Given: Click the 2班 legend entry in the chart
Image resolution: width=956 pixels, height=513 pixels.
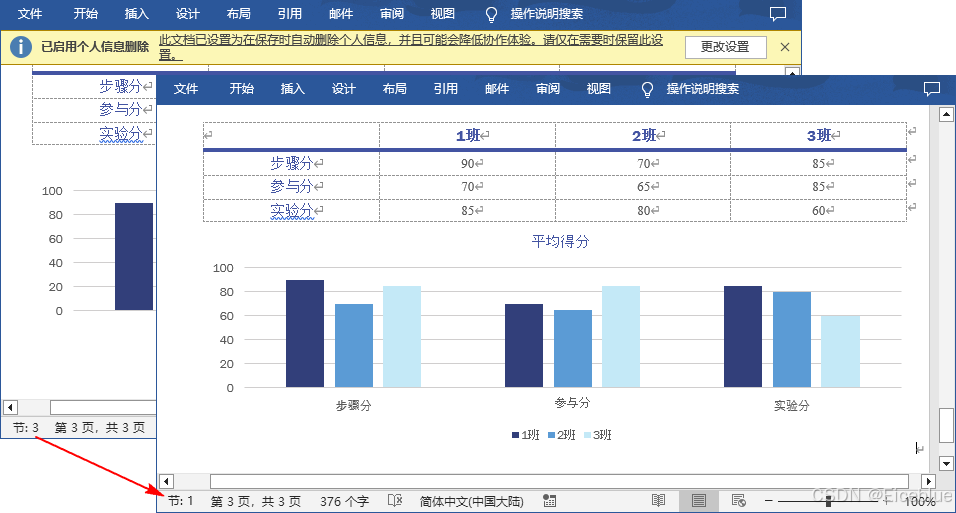Looking at the screenshot, I should (562, 435).
